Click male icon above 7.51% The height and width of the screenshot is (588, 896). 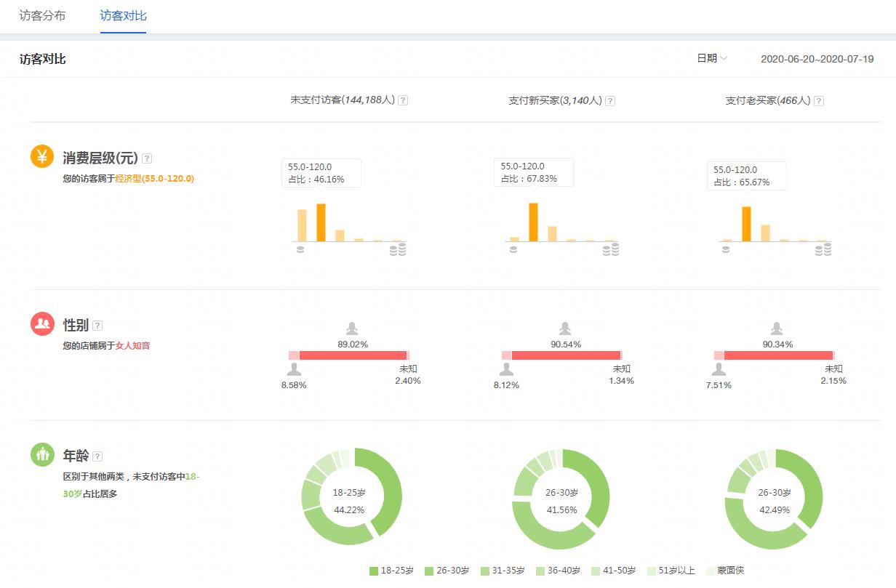click(x=718, y=369)
